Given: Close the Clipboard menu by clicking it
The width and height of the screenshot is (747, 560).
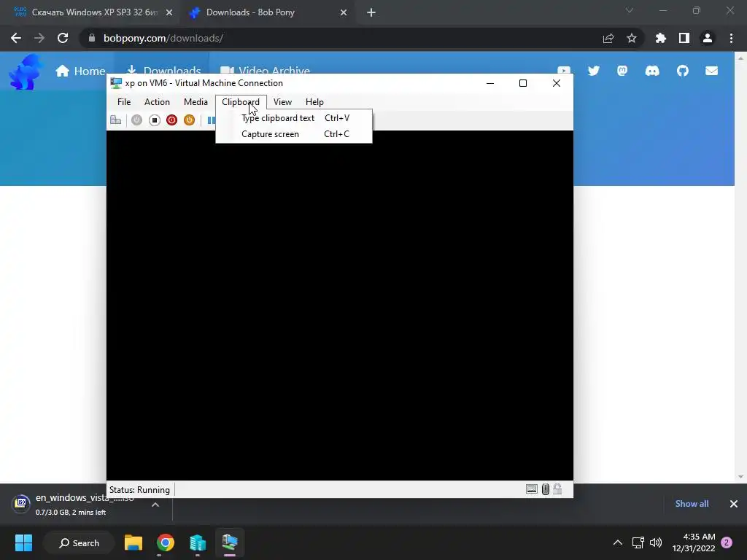Looking at the screenshot, I should (x=241, y=102).
